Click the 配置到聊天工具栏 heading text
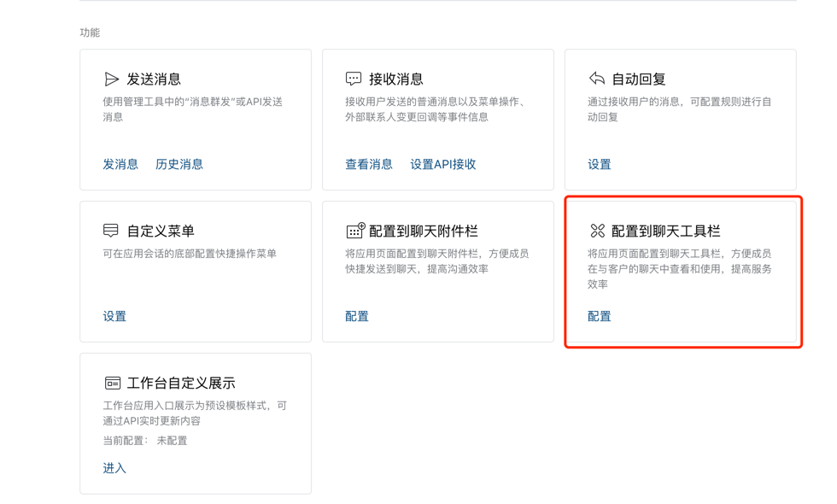 [666, 231]
